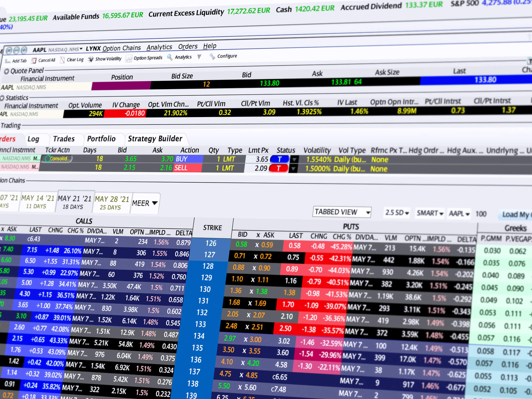Click the Greeks panel header

tap(516, 228)
